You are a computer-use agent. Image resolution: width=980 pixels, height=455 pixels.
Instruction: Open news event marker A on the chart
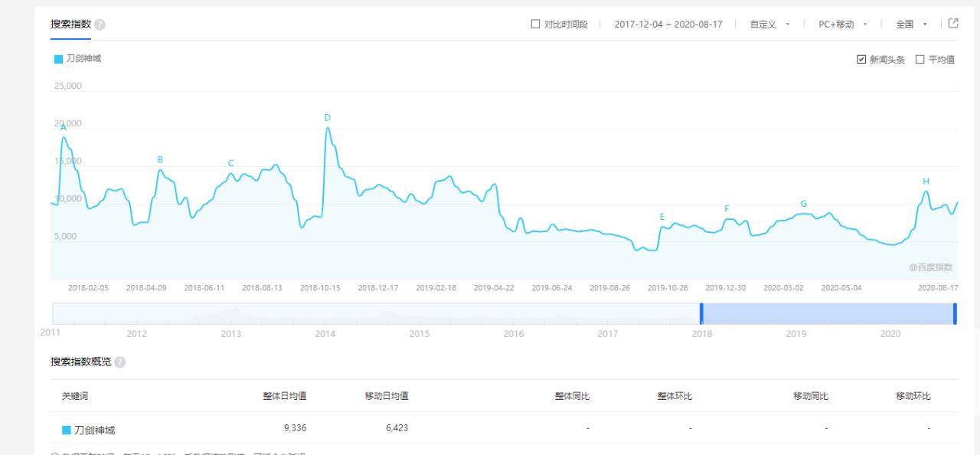[63, 127]
